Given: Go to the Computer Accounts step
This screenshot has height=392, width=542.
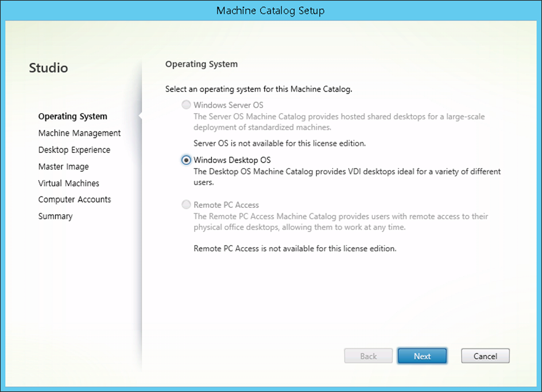Looking at the screenshot, I should 75,199.
